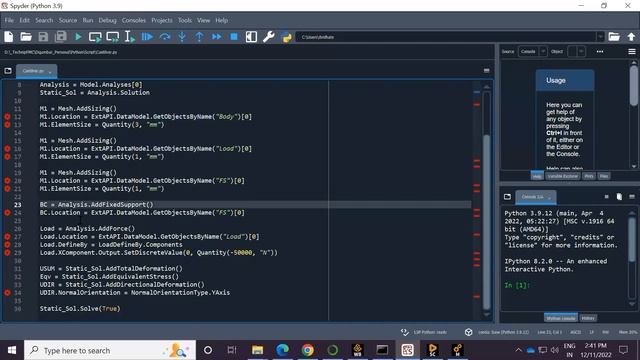Run the current cell
640x360 pixels.
point(95,37)
